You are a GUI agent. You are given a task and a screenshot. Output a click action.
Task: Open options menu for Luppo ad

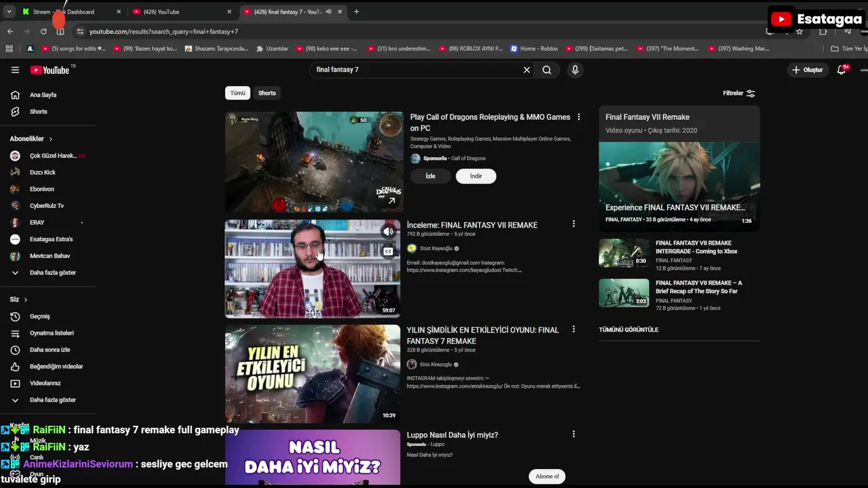pyautogui.click(x=574, y=434)
